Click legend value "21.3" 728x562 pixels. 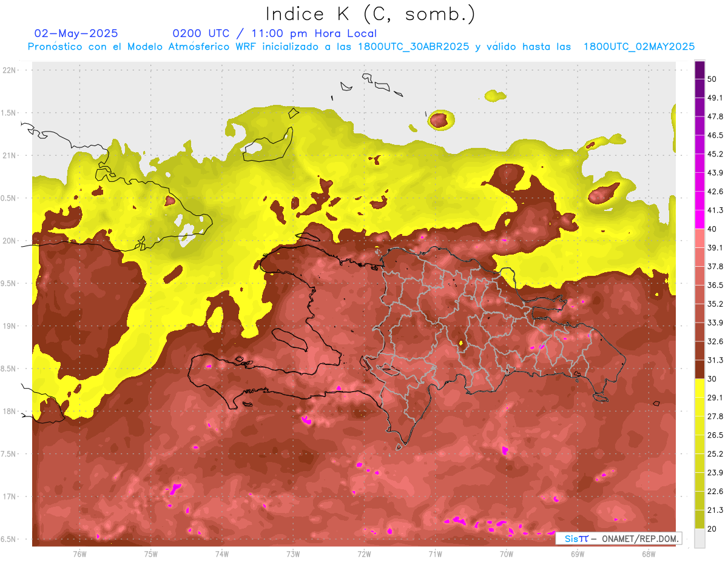(x=715, y=510)
